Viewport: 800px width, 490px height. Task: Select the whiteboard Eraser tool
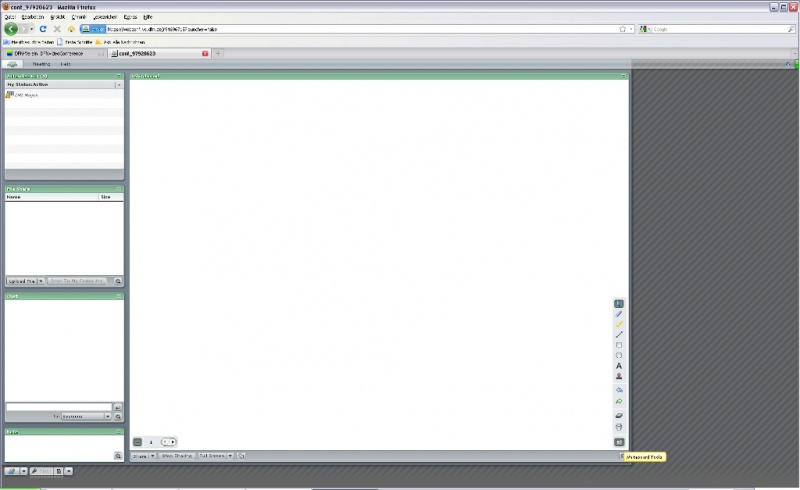coord(619,415)
